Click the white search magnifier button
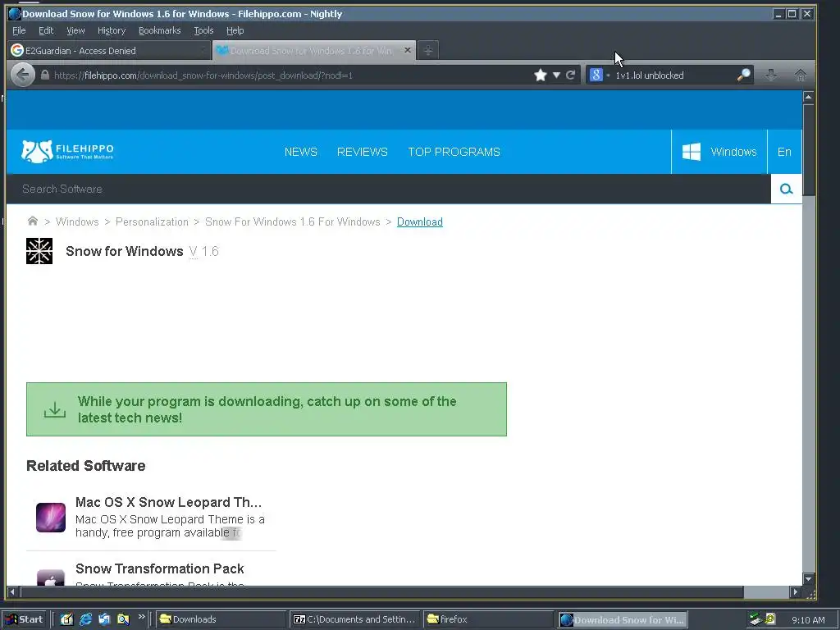 786,189
